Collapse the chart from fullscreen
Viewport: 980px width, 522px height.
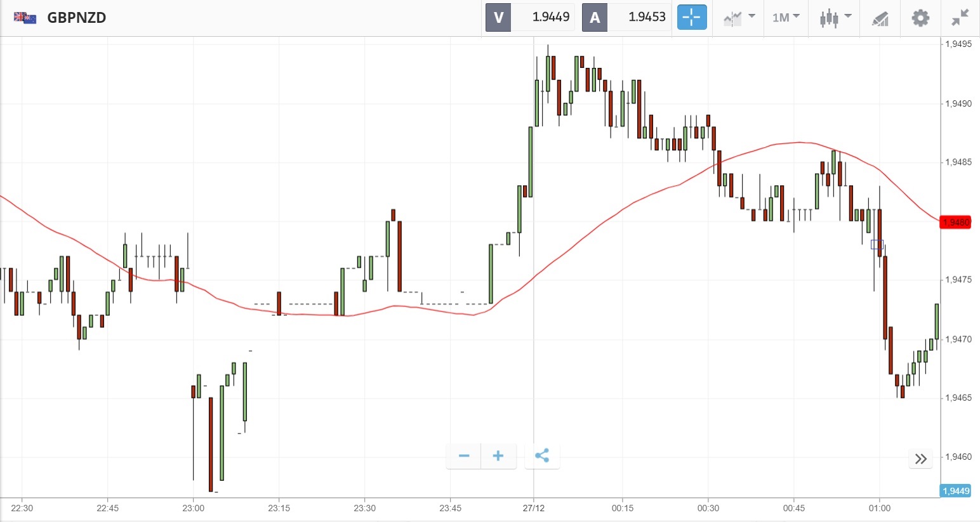pos(960,17)
